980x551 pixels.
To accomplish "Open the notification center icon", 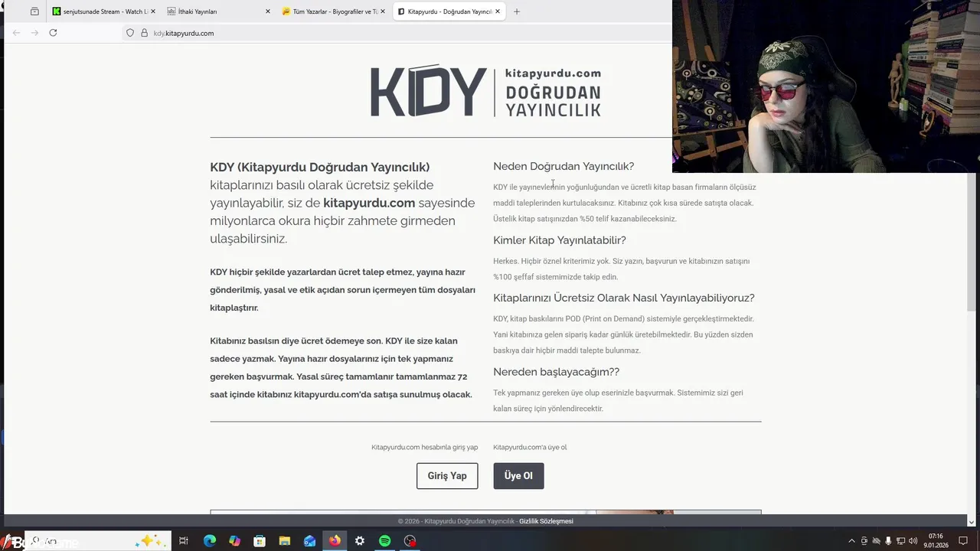I will [x=963, y=541].
